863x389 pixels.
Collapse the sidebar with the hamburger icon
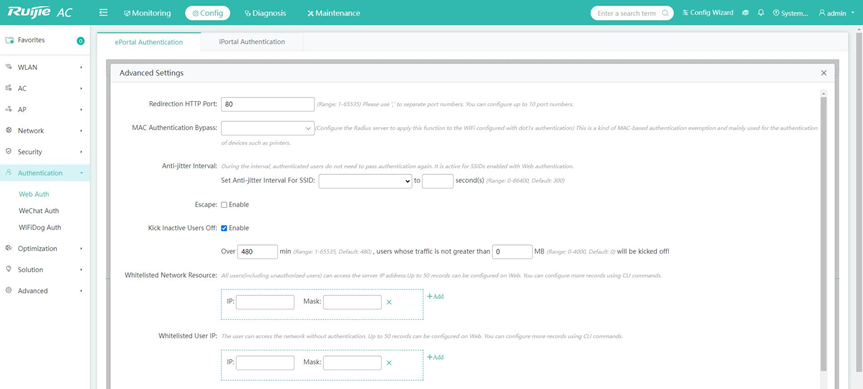(x=103, y=13)
